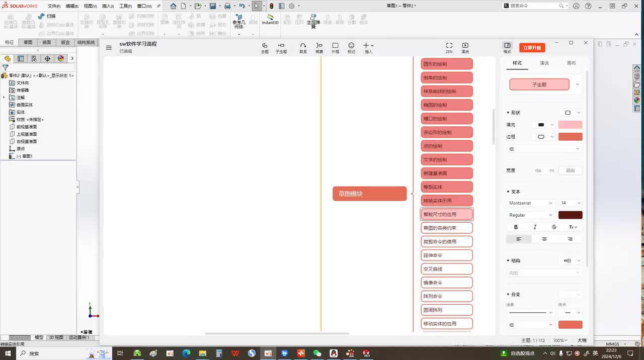The height and width of the screenshot is (360, 644).
Task: Open the Marker (标记) picker
Action: [x=351, y=48]
